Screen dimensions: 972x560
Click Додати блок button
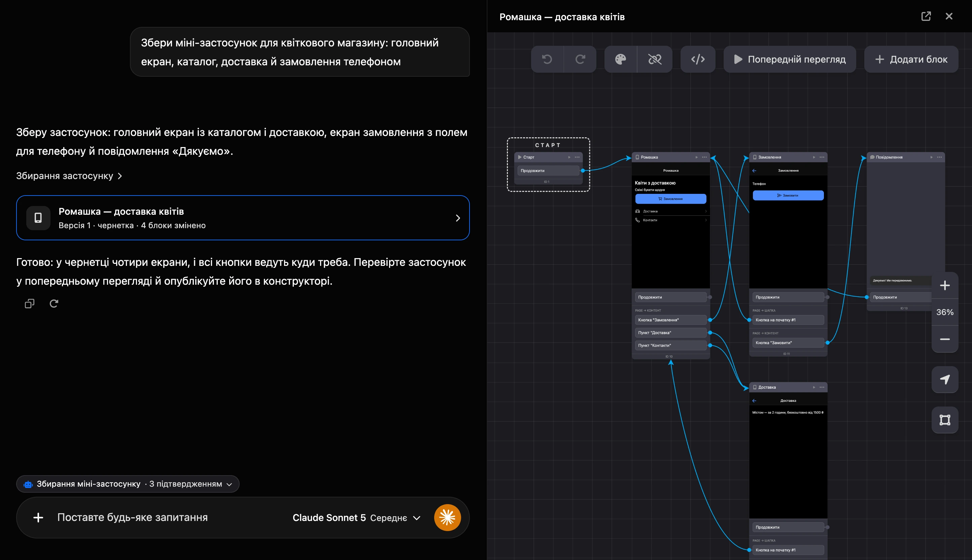[x=911, y=59]
